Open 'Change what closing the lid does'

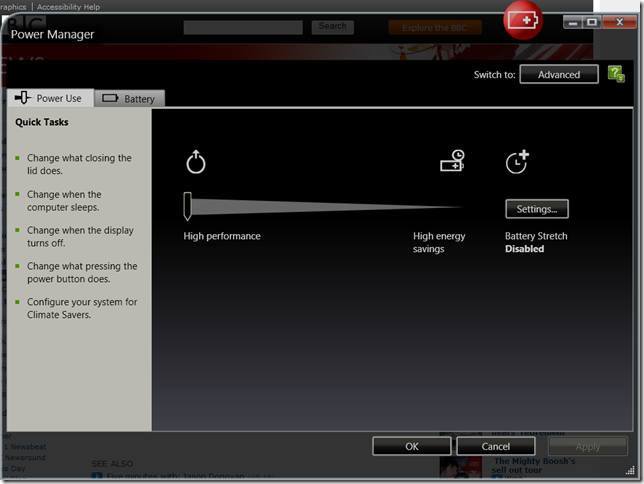79,164
